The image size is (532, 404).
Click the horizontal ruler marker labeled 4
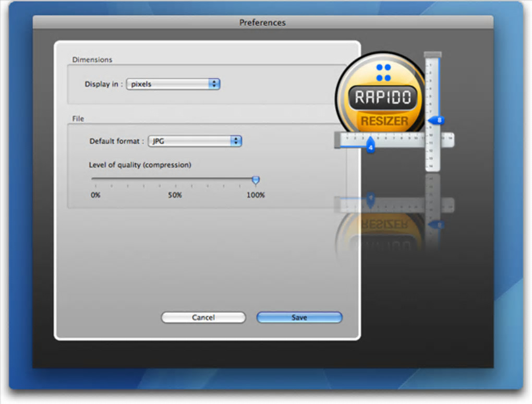(x=370, y=145)
